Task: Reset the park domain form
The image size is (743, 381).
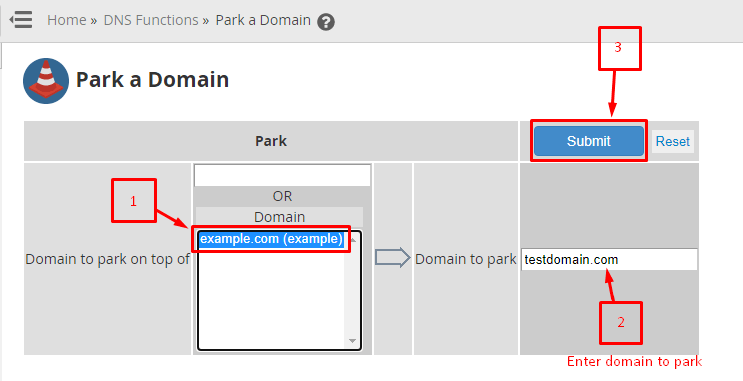Action: [x=673, y=141]
